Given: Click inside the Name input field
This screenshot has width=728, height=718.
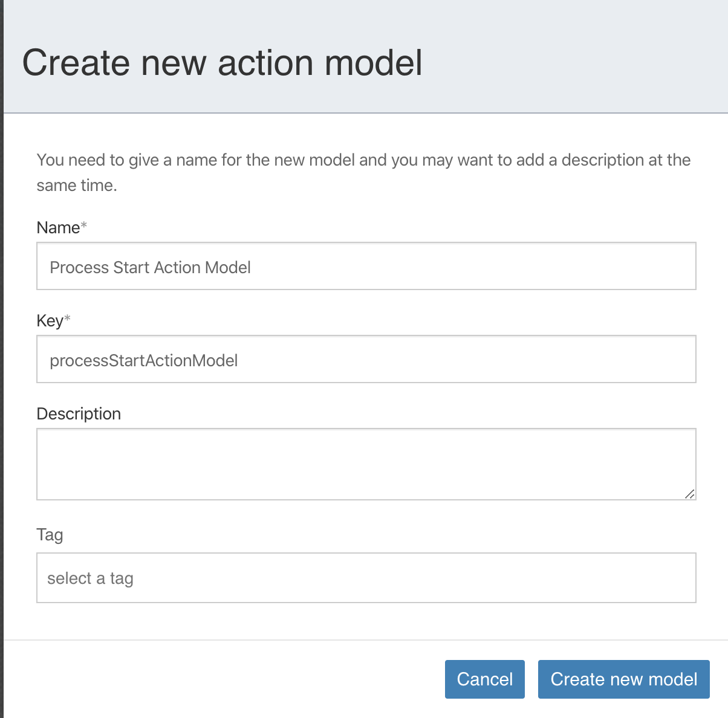Looking at the screenshot, I should (366, 266).
